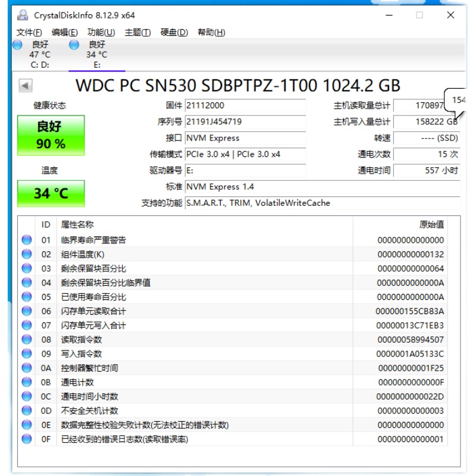The height and width of the screenshot is (476, 476).
Task: Click the 固件 field showing 21112000
Action: point(245,105)
